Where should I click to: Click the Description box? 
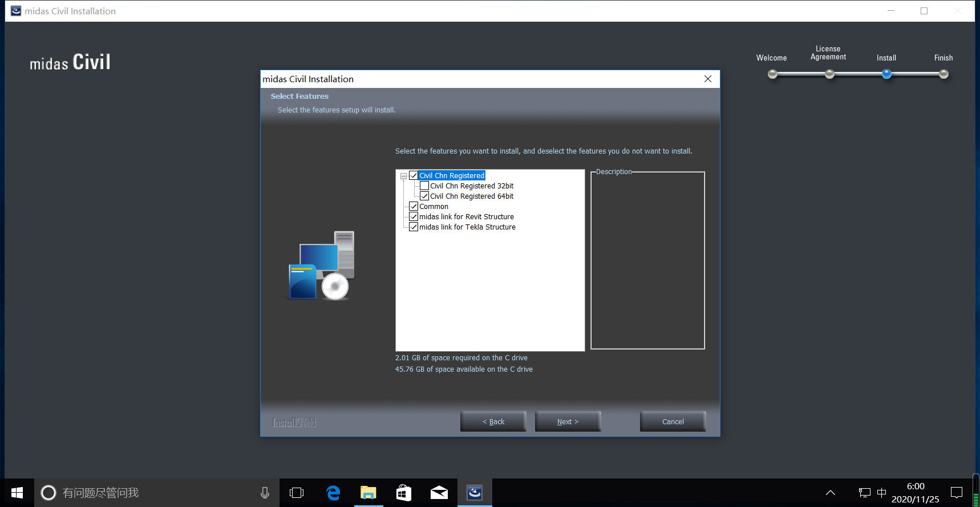click(x=647, y=260)
